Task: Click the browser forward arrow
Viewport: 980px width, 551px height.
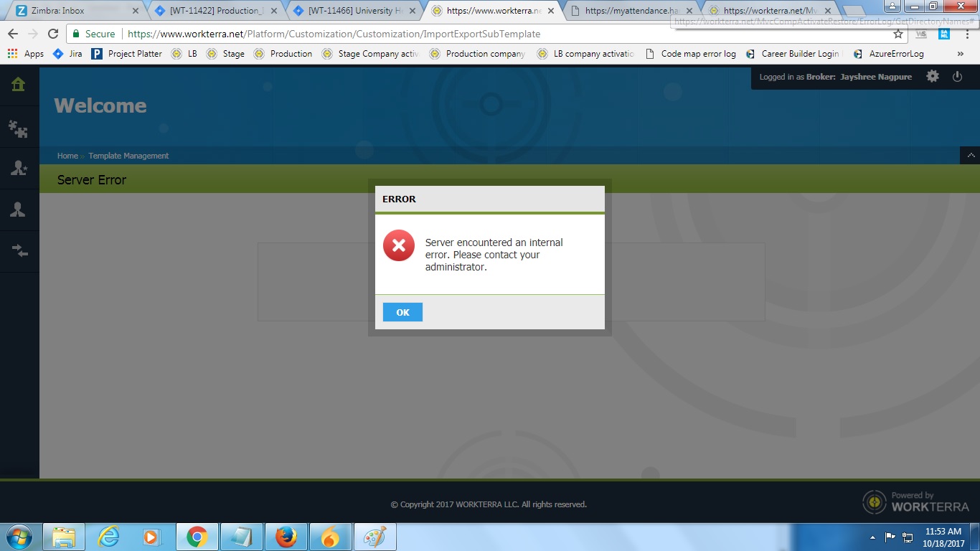Action: 33,34
